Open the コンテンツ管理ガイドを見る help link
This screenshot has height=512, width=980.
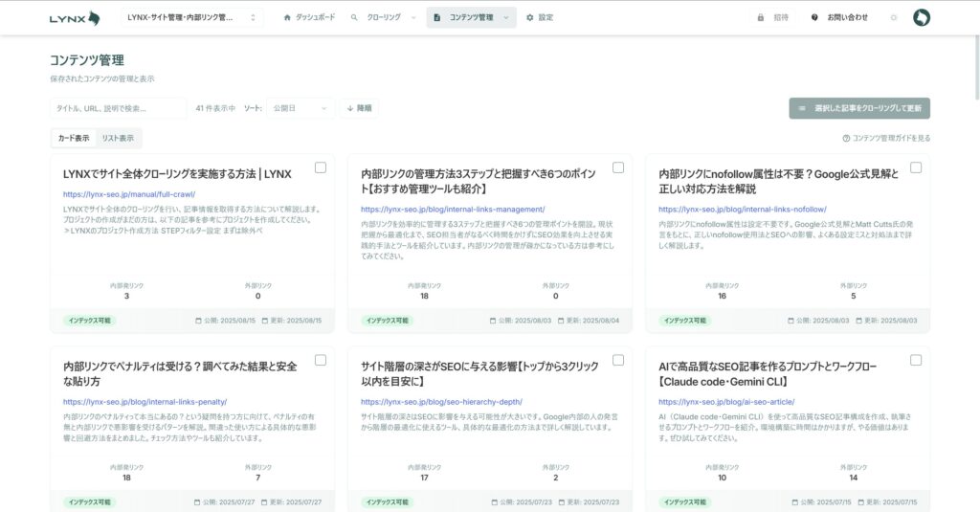click(x=886, y=138)
